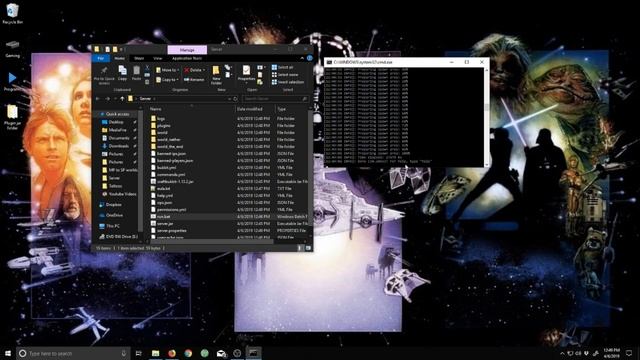640x360 pixels.
Task: Open the Mail taskbar icon
Action: click(x=221, y=353)
